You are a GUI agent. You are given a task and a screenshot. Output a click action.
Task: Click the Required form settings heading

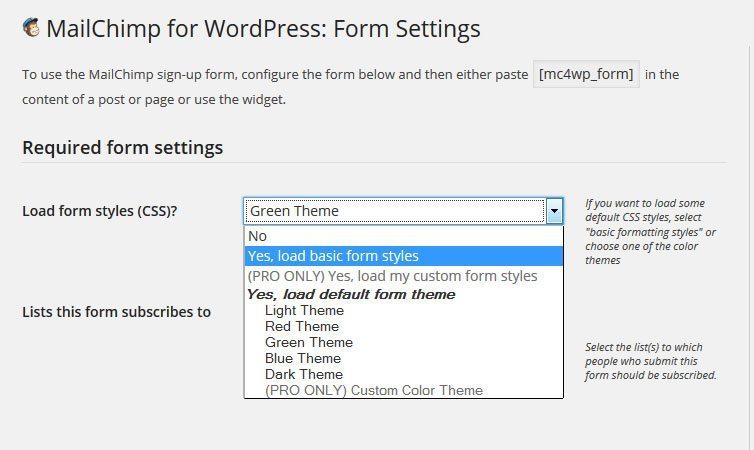[x=123, y=147]
